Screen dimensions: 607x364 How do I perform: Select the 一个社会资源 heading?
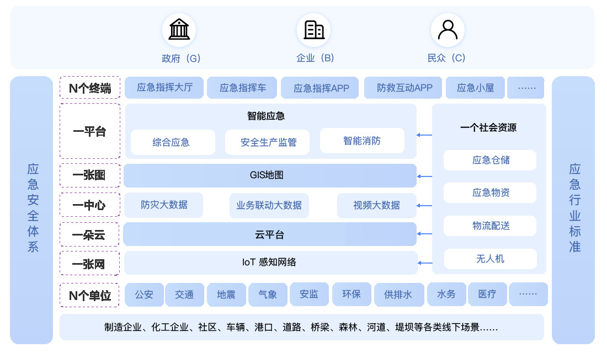488,127
